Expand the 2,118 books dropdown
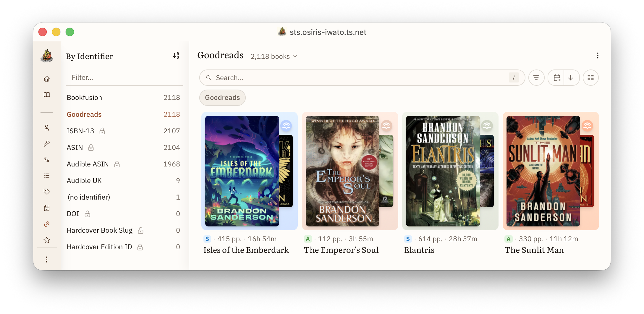 [x=274, y=56]
